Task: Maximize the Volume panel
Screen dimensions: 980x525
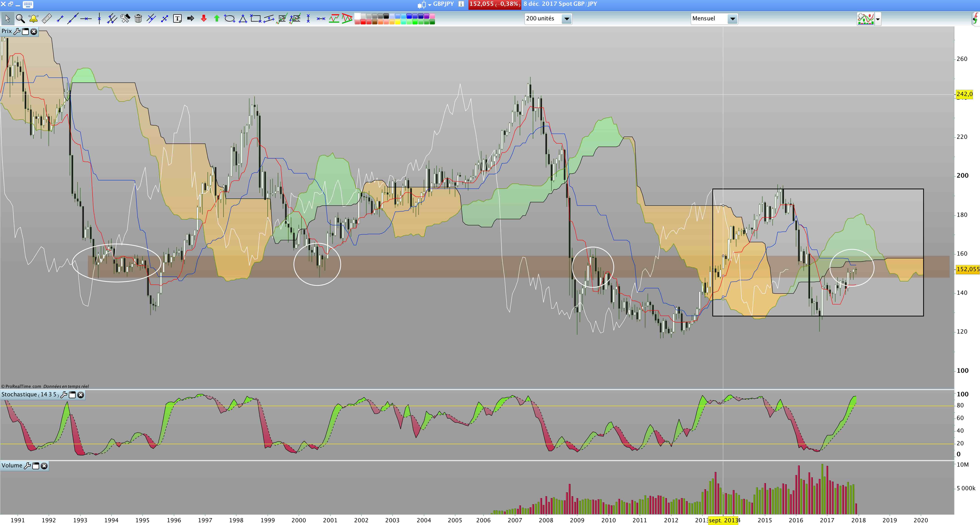Action: tap(36, 466)
